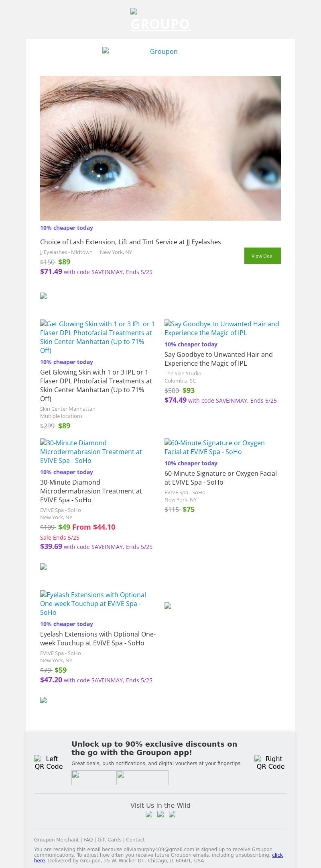Click the Groupon logo image at top

160,20
